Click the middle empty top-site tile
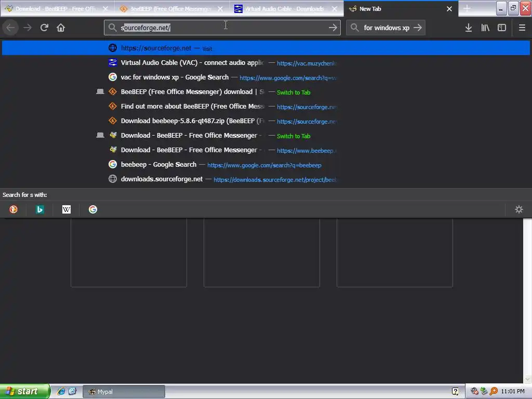This screenshot has height=399, width=532. click(262, 252)
